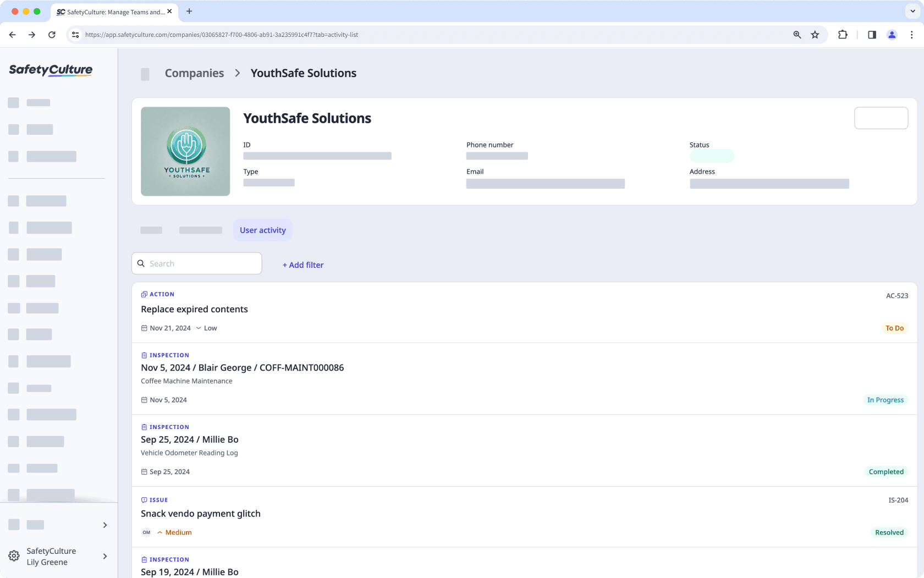Click the OM assignee avatar on issue
The image size is (924, 578).
tap(146, 532)
